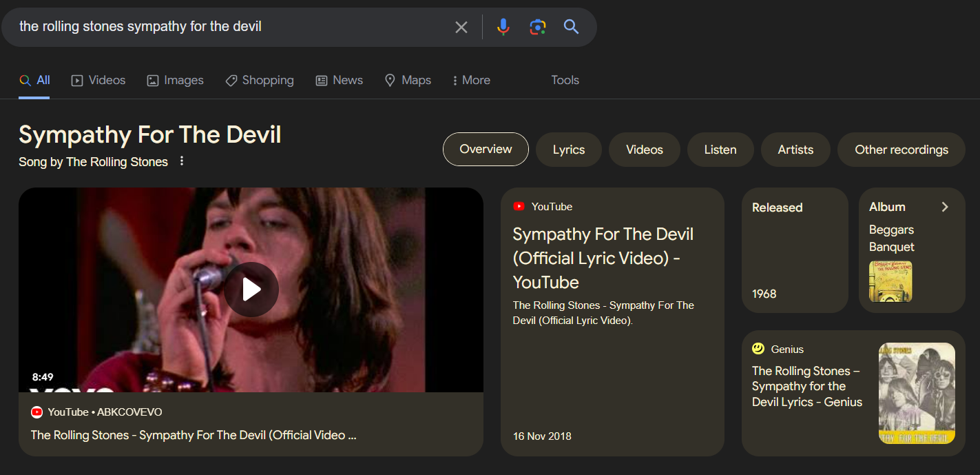This screenshot has width=980, height=475.
Task: Select the All results tab
Action: click(x=34, y=80)
